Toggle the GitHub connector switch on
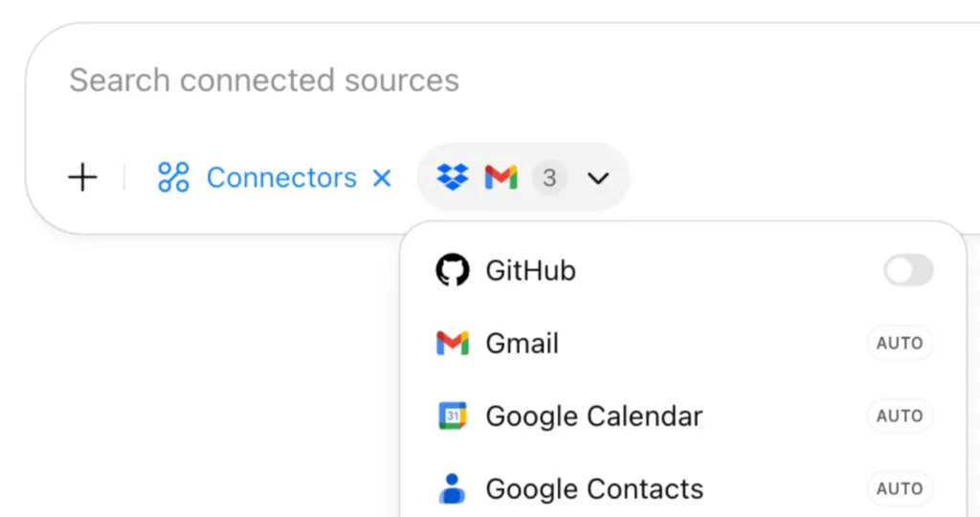Image resolution: width=980 pixels, height=517 pixels. point(908,271)
